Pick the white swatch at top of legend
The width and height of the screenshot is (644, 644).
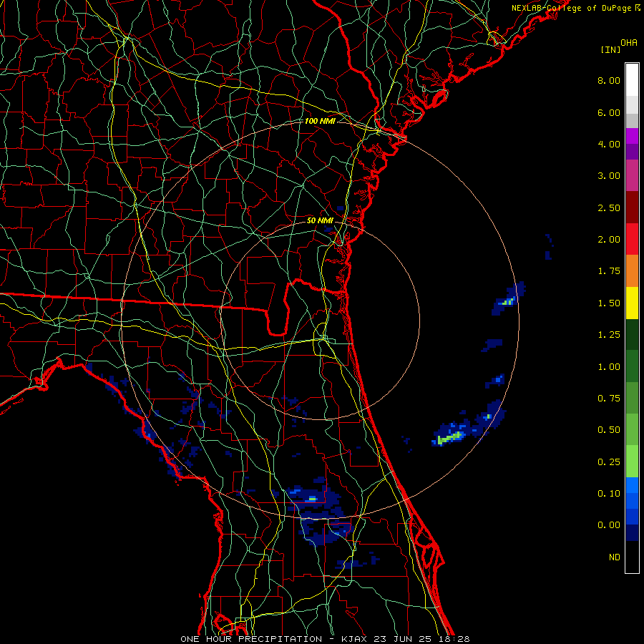pyautogui.click(x=632, y=80)
